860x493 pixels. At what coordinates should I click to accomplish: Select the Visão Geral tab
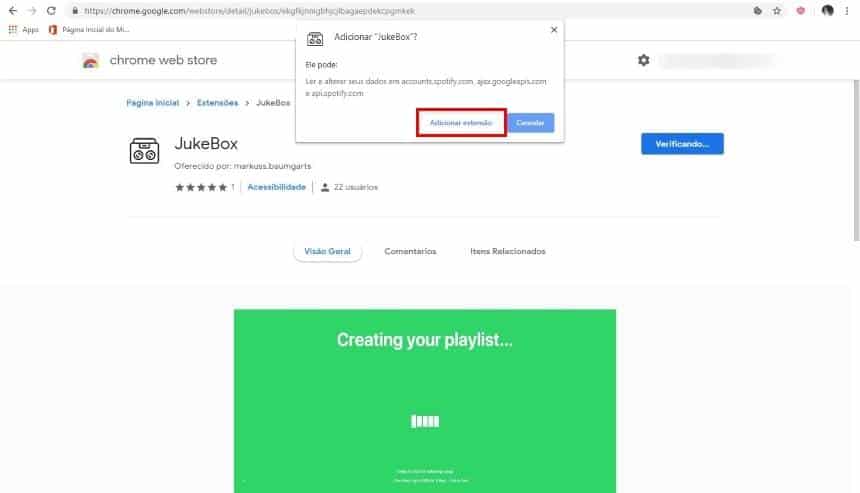[x=327, y=251]
